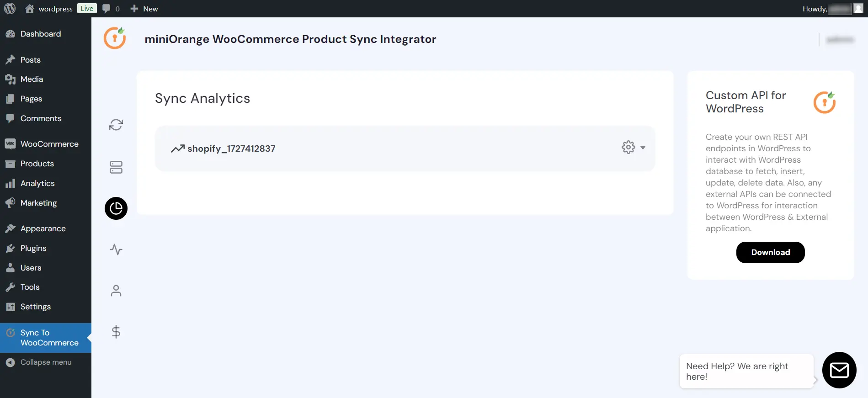Viewport: 868px width, 398px height.
Task: Click the Marketing megaphone icon
Action: (10, 203)
